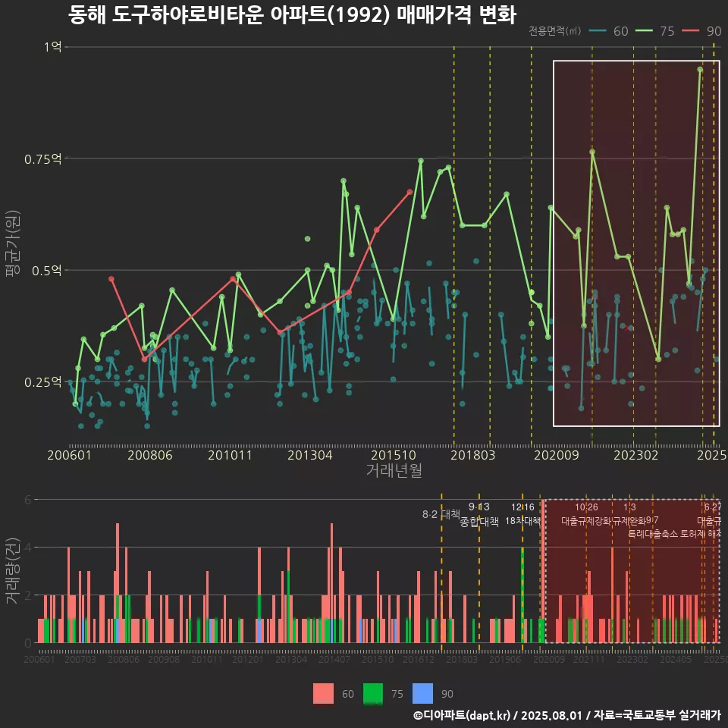Viewport: 728px width, 728px height.
Task: Click the red 90㎡ line swatch in top legend
Action: click(x=690, y=31)
